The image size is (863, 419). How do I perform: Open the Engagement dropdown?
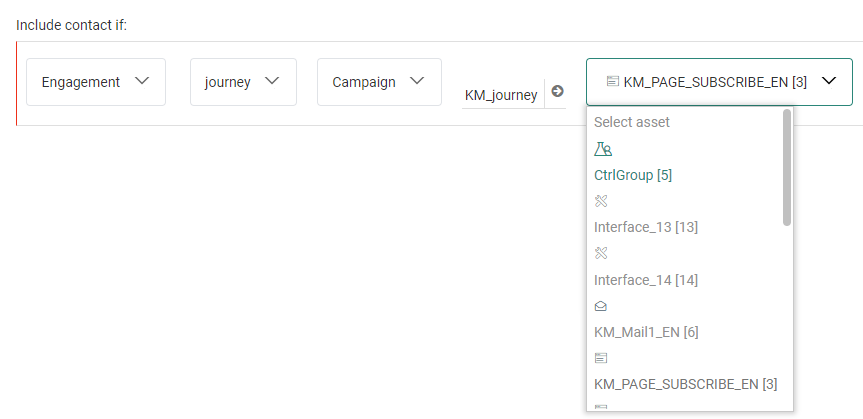click(x=96, y=82)
